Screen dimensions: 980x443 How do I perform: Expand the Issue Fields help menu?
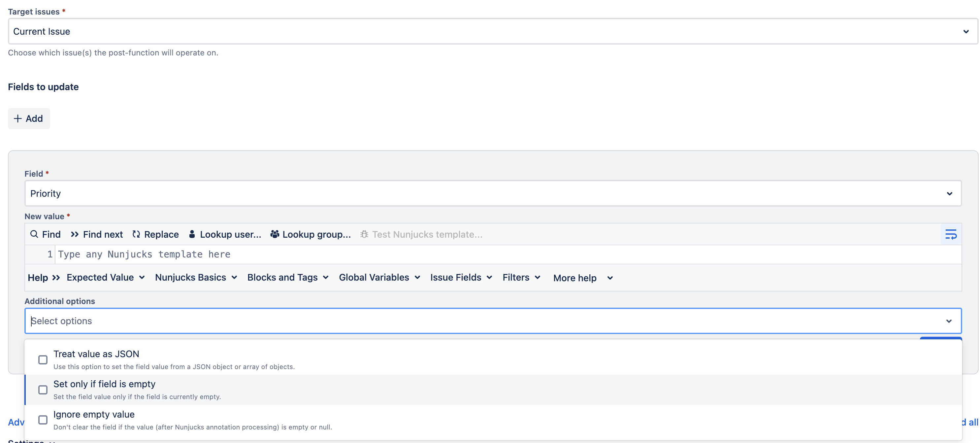[461, 277]
